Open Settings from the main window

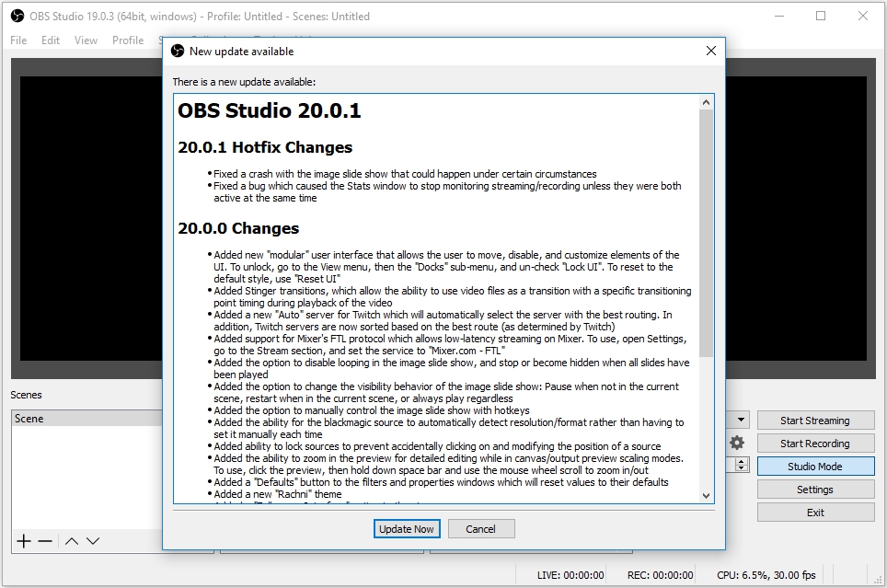[815, 490]
